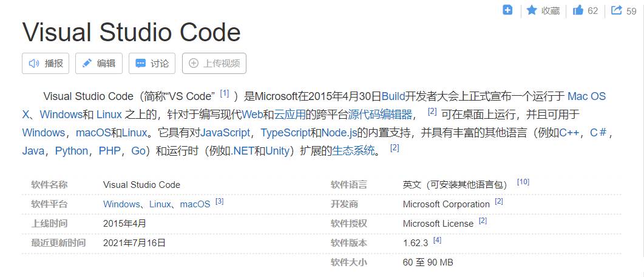The height and width of the screenshot is (277, 644).
Task: Click the 软件授权 label
Action: coord(348,224)
